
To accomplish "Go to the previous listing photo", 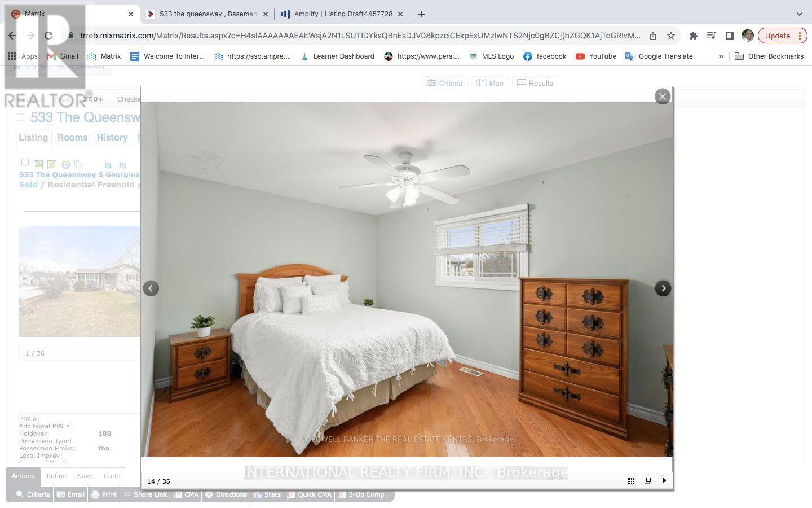I will [151, 288].
